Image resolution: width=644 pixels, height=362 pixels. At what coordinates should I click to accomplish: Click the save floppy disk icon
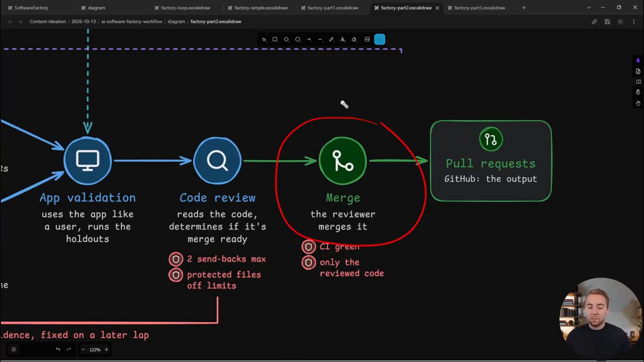pos(607,22)
